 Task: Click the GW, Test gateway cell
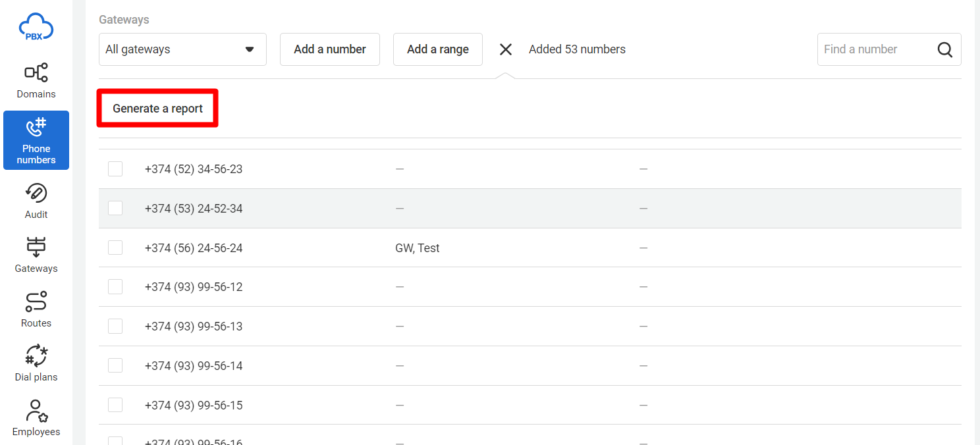pyautogui.click(x=418, y=248)
